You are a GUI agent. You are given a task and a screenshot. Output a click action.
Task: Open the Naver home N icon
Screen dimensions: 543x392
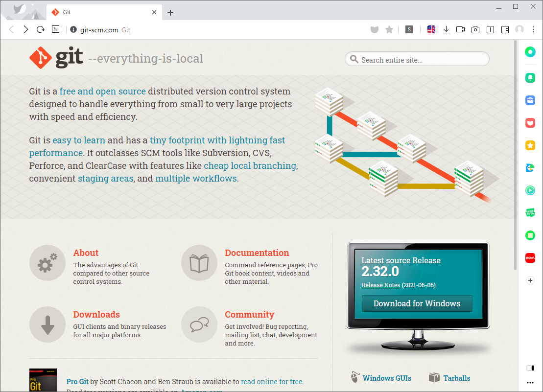coord(55,29)
